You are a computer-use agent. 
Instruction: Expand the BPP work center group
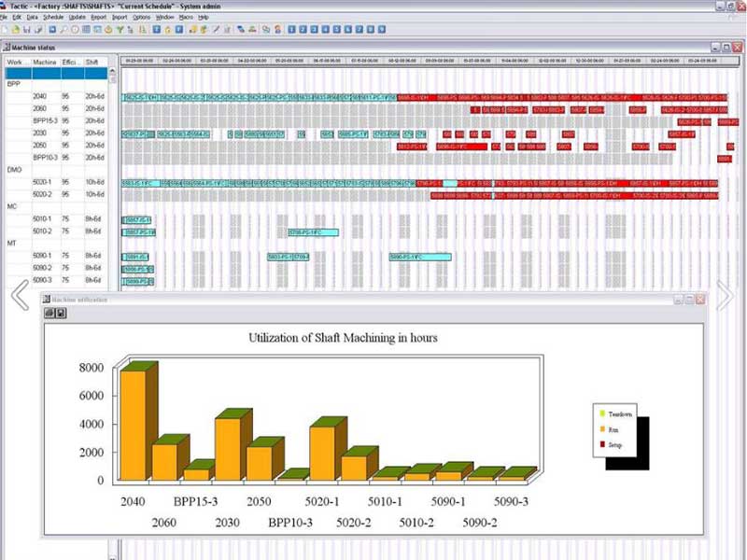[x=11, y=82]
